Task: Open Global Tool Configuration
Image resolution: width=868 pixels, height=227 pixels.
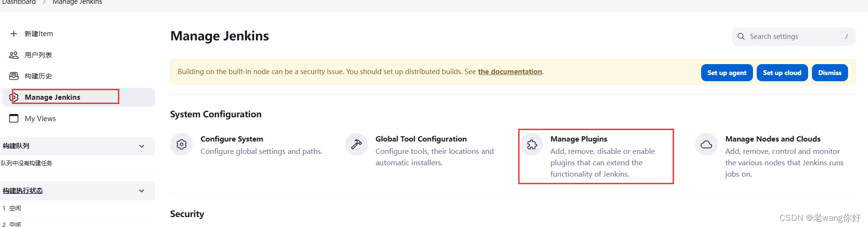Action: pyautogui.click(x=421, y=139)
